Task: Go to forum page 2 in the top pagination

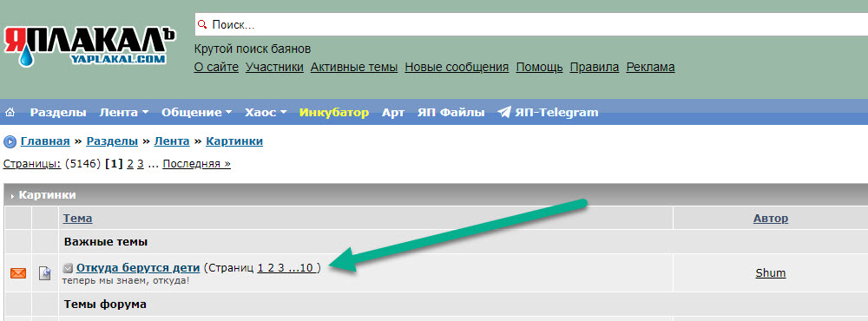Action: 130,164
